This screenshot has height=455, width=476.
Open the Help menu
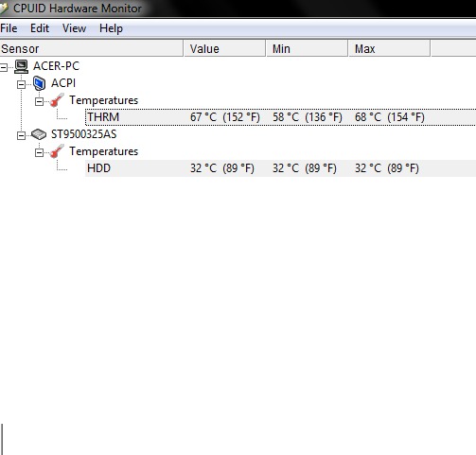click(111, 28)
